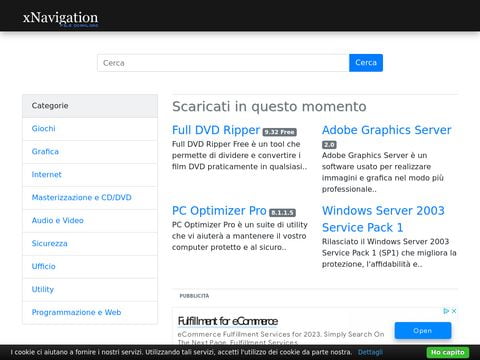Screen dimensions: 480x360
Task: Open Programmazione e Web category
Action: click(x=76, y=313)
